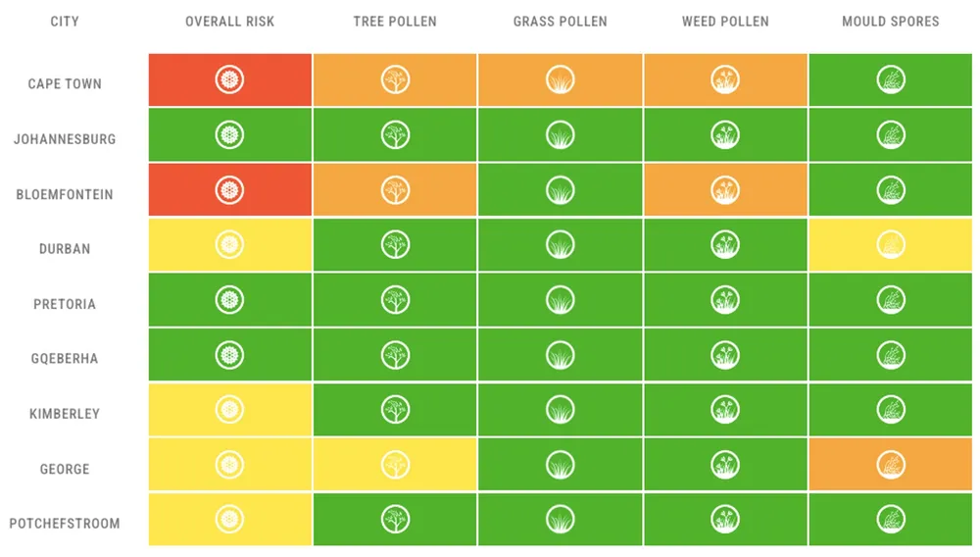Click Bloemfontein weed pollen icon
Viewport: 980px width, 557px height.
725,190
